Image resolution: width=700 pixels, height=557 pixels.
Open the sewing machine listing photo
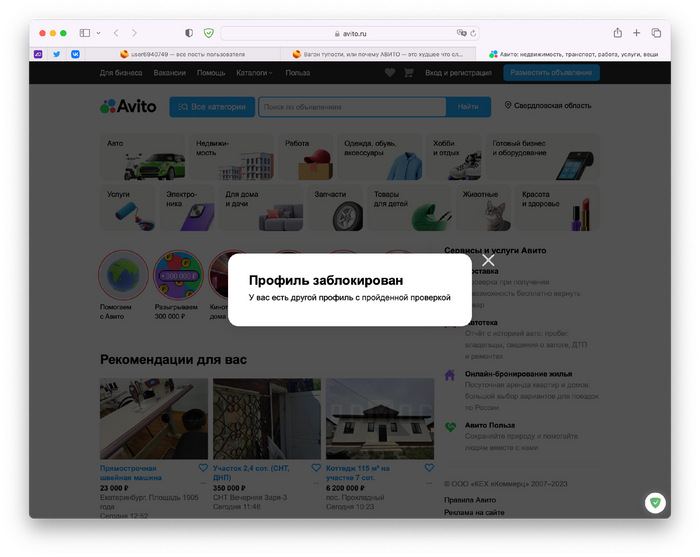[x=154, y=419]
